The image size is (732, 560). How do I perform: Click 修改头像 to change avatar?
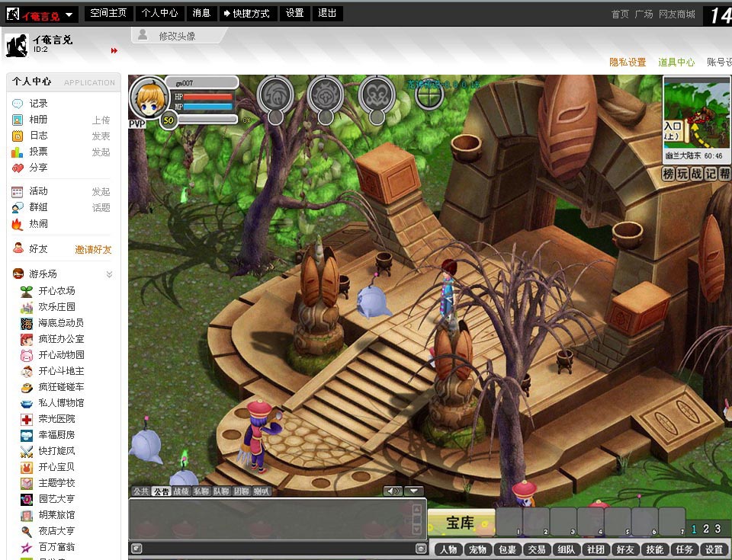177,36
